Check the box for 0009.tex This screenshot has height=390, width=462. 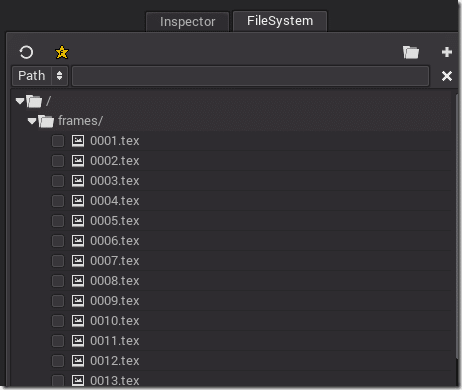click(x=58, y=301)
